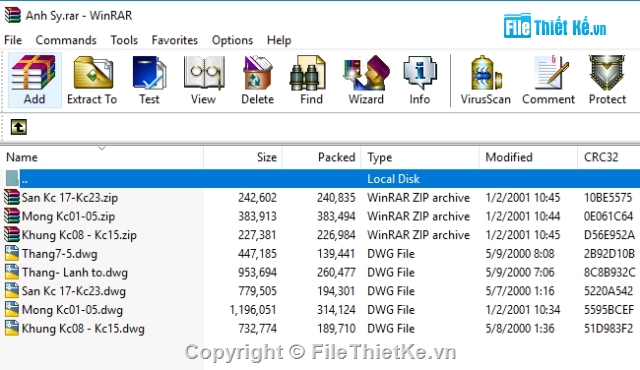This screenshot has height=370, width=640.
Task: Select Thang- Lanh to.dwg file icon
Action: pos(12,273)
